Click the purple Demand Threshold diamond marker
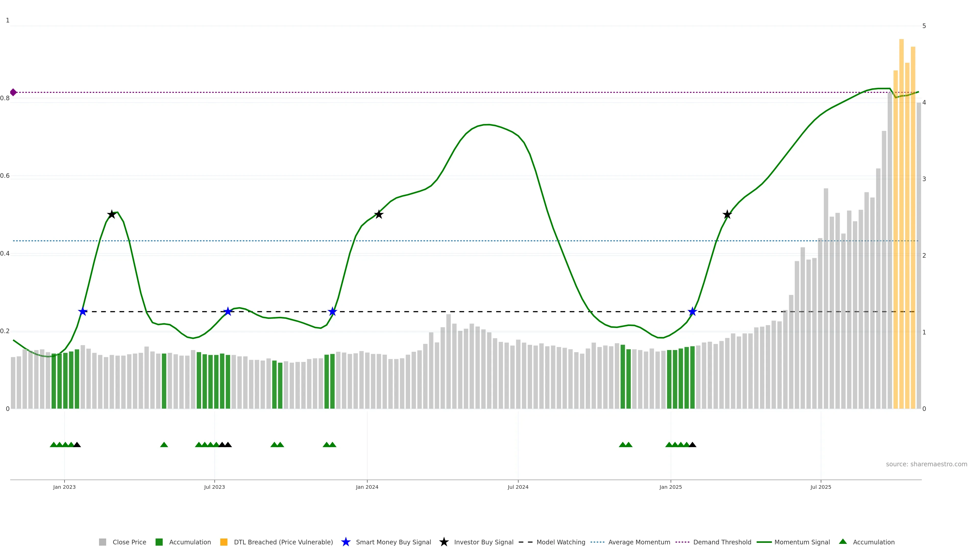The image size is (980, 551). point(13,92)
